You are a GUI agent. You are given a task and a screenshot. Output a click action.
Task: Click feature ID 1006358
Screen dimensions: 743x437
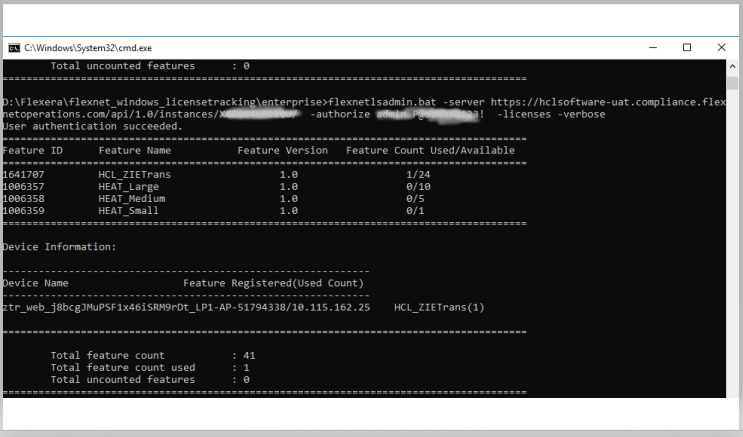[23, 199]
